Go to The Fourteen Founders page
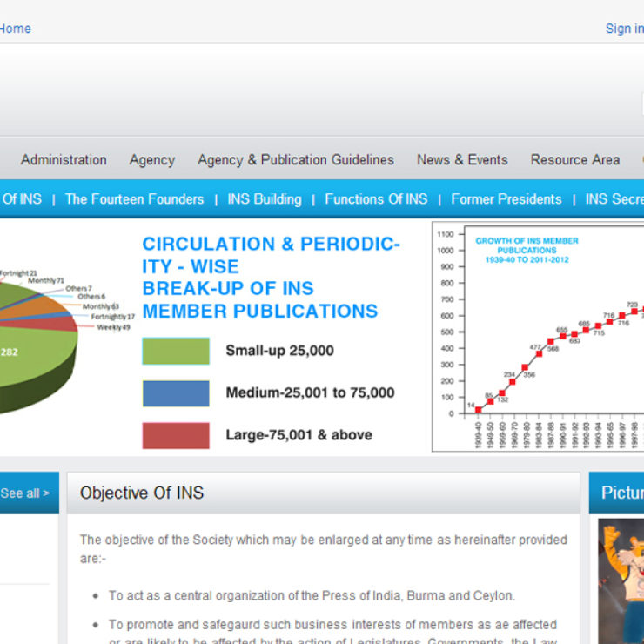 point(134,199)
